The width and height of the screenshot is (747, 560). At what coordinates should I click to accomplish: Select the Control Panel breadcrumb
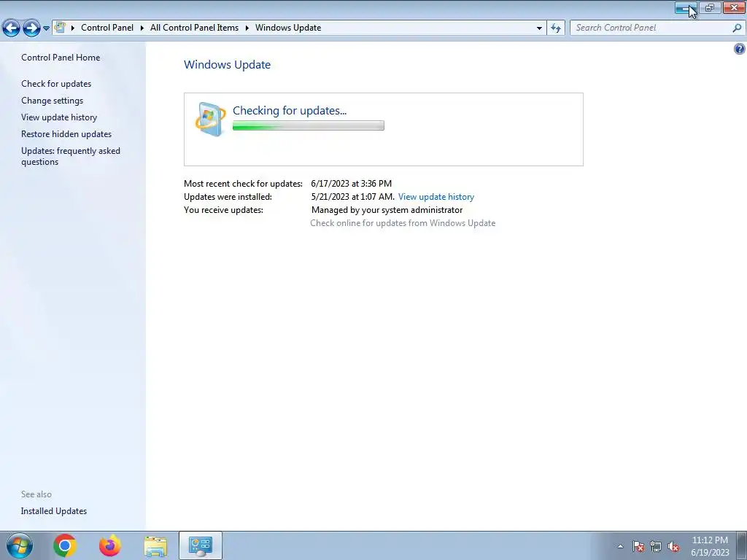107,28
